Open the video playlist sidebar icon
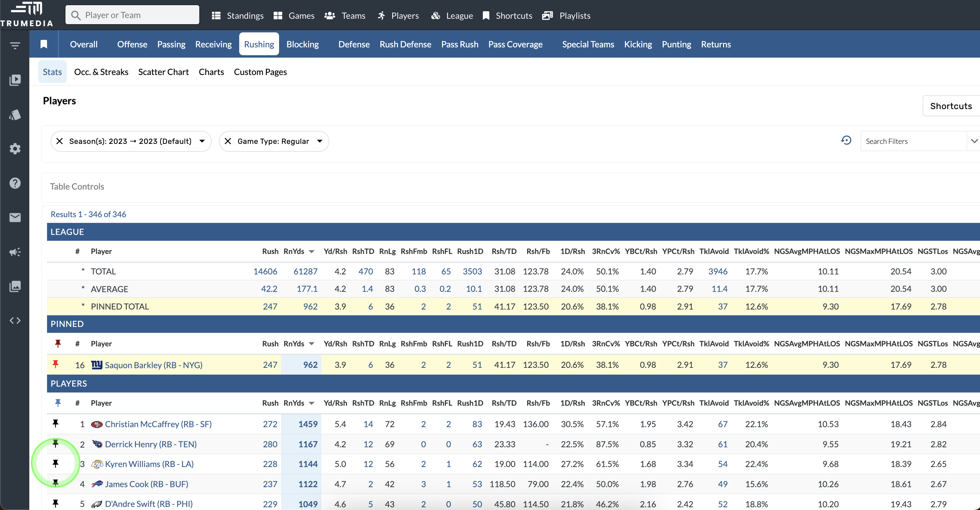Image resolution: width=980 pixels, height=510 pixels. [x=15, y=80]
